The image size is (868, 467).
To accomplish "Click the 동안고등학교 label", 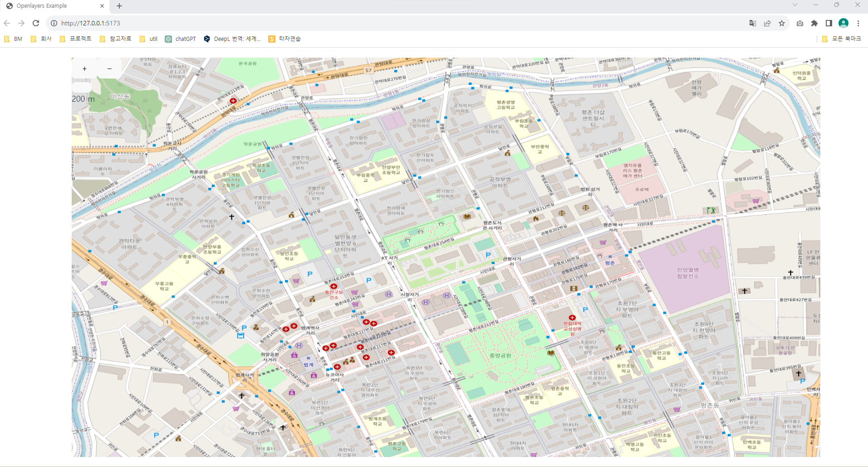I will tap(662, 355).
